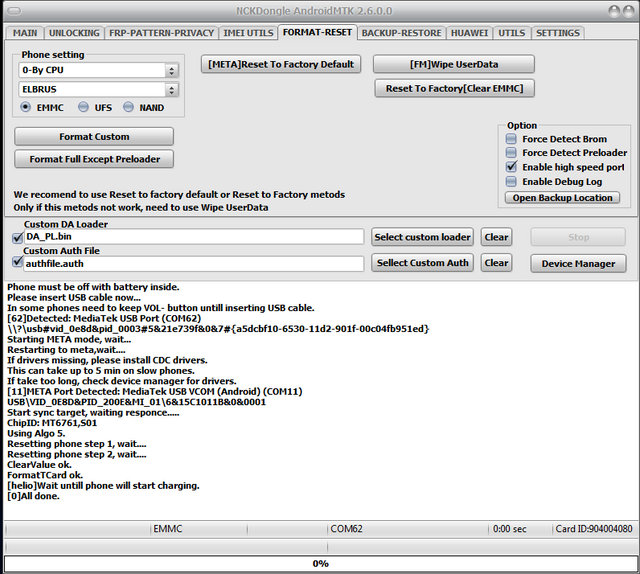Click '[11]META Port Detected' log line

click(155, 392)
